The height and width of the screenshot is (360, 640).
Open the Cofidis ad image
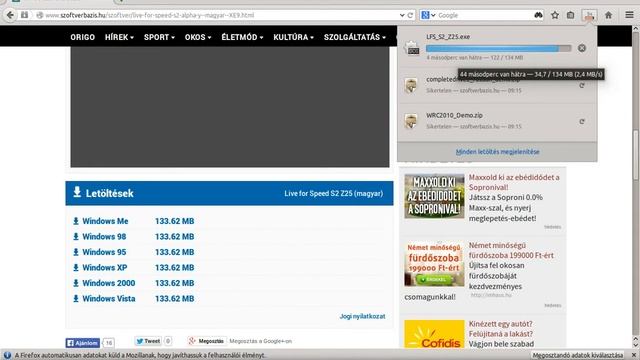pyautogui.click(x=434, y=334)
